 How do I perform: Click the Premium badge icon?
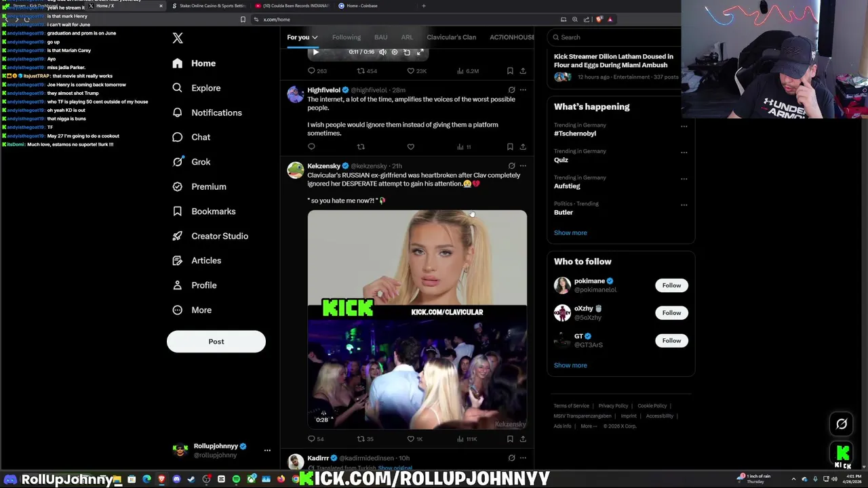(x=178, y=186)
